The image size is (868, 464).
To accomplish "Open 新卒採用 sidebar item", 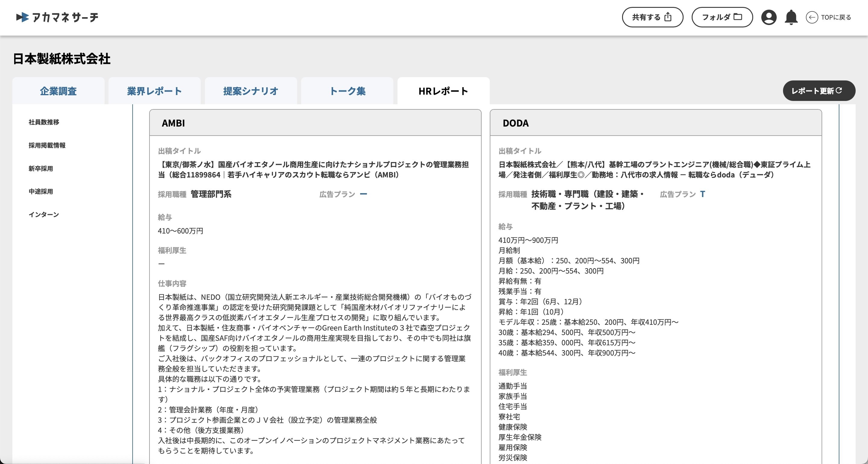I will tap(41, 168).
